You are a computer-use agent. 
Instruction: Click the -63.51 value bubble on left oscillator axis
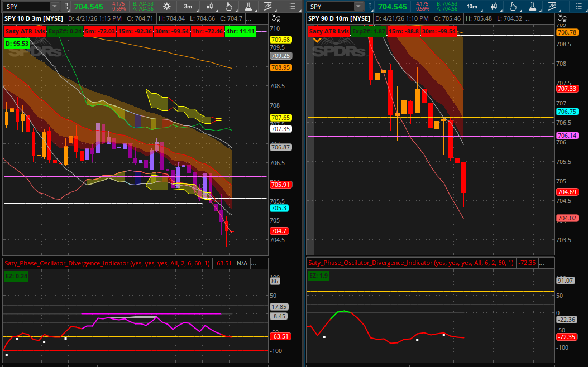click(x=280, y=336)
